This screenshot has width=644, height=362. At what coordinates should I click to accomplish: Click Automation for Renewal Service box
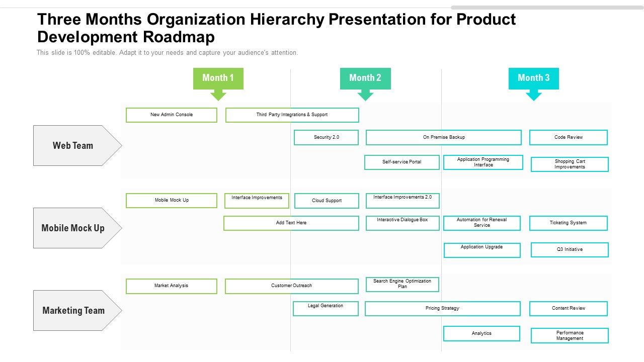coord(482,223)
